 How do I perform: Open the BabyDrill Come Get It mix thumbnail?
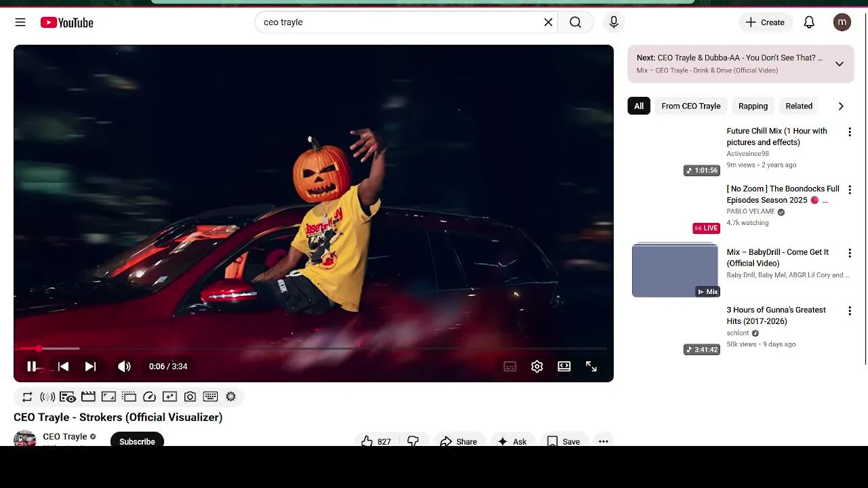point(675,270)
